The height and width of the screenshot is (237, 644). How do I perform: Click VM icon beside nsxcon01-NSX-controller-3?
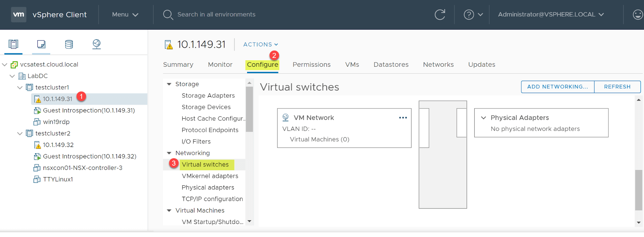37,168
